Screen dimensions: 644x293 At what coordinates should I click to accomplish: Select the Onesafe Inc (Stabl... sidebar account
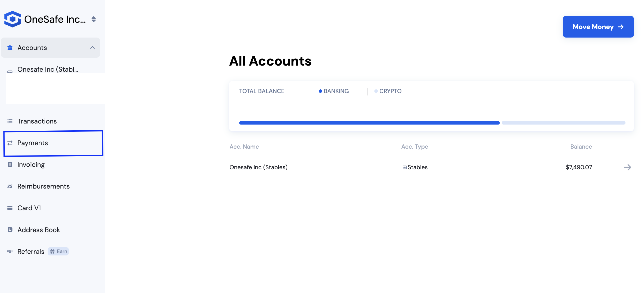(48, 69)
